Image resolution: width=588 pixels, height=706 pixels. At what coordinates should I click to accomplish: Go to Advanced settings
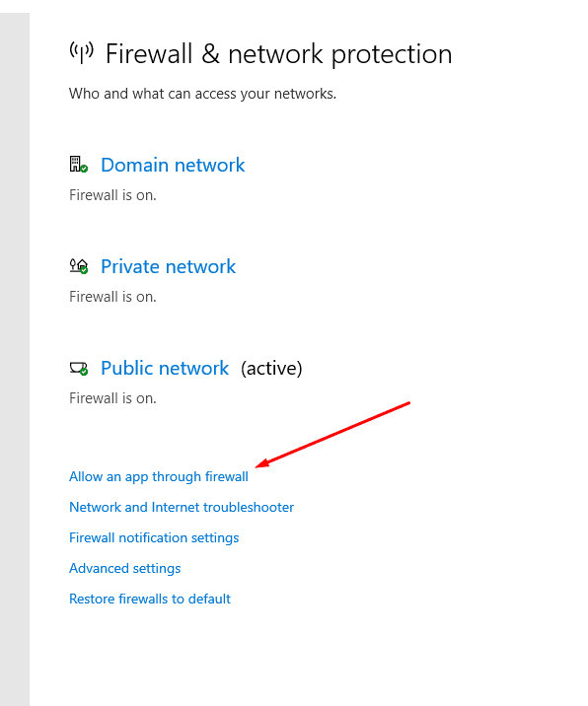[x=125, y=568]
